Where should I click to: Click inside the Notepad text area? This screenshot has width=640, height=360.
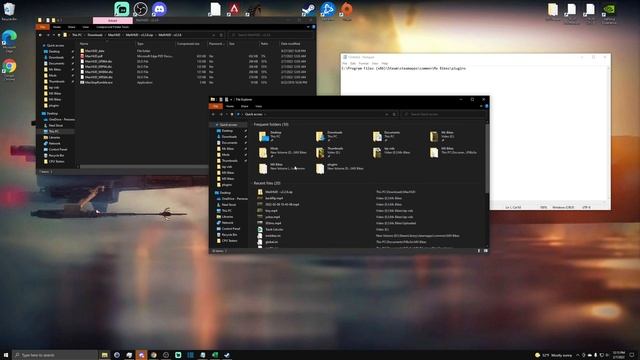coord(473,135)
